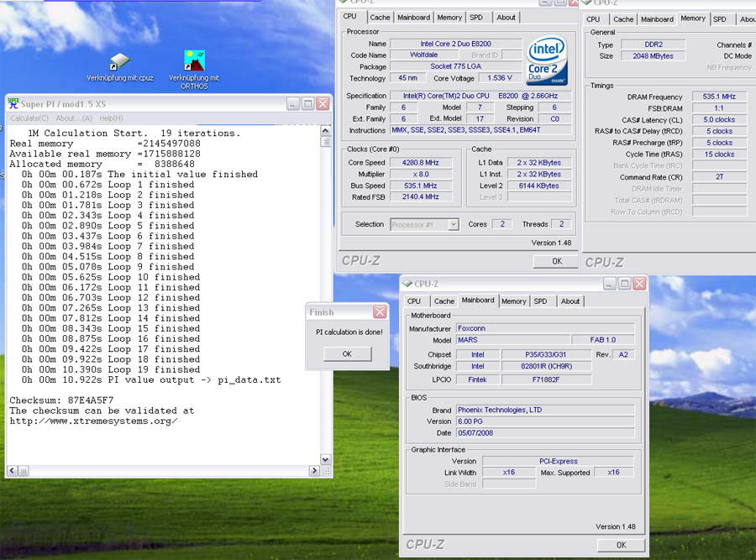Click the Manufacturer value Foxconn
The width and height of the screenshot is (756, 560).
click(545, 328)
